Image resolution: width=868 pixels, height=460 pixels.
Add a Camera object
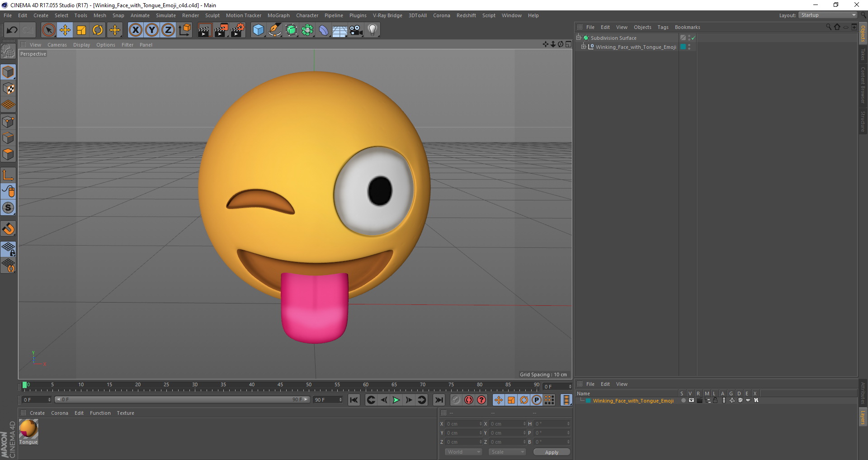tap(356, 30)
